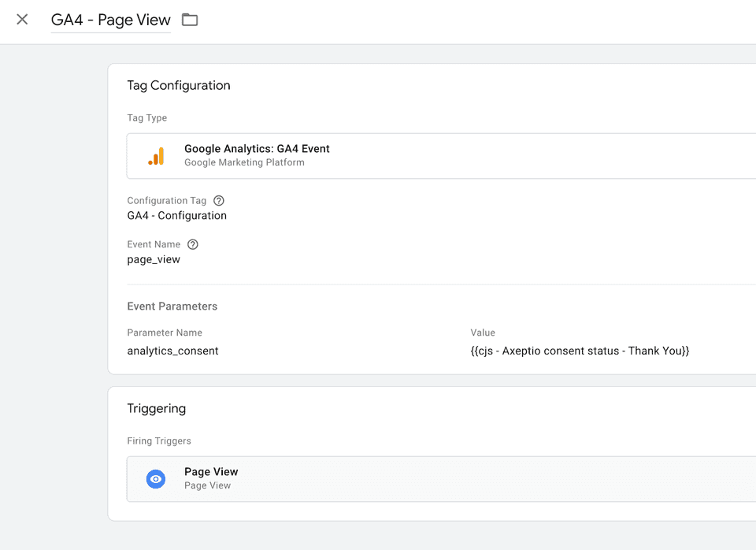Screen dimensions: 756x550
Task: Click the 'Tag Type' label
Action: [x=146, y=118]
